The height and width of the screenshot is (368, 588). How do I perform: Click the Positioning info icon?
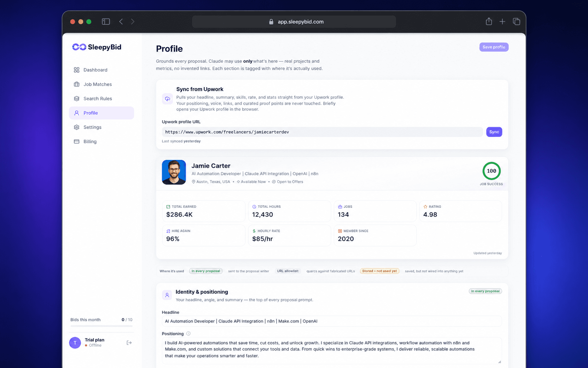[188, 333]
